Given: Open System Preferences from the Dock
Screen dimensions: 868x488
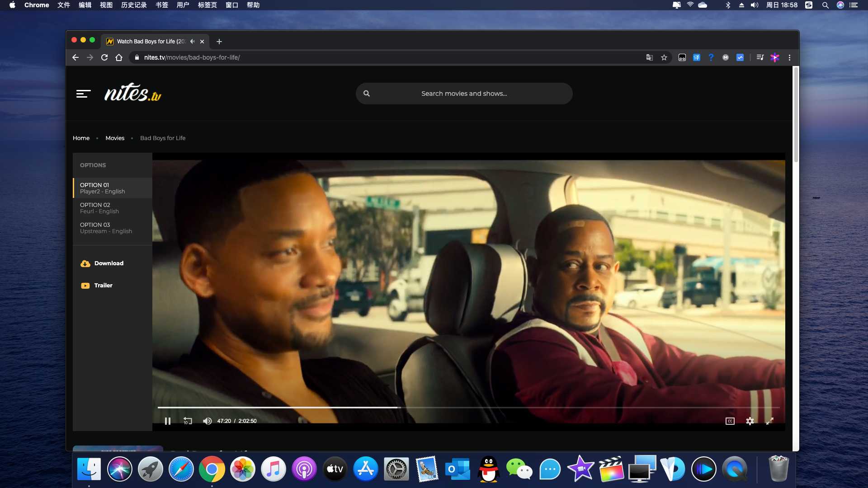Looking at the screenshot, I should pyautogui.click(x=396, y=469).
